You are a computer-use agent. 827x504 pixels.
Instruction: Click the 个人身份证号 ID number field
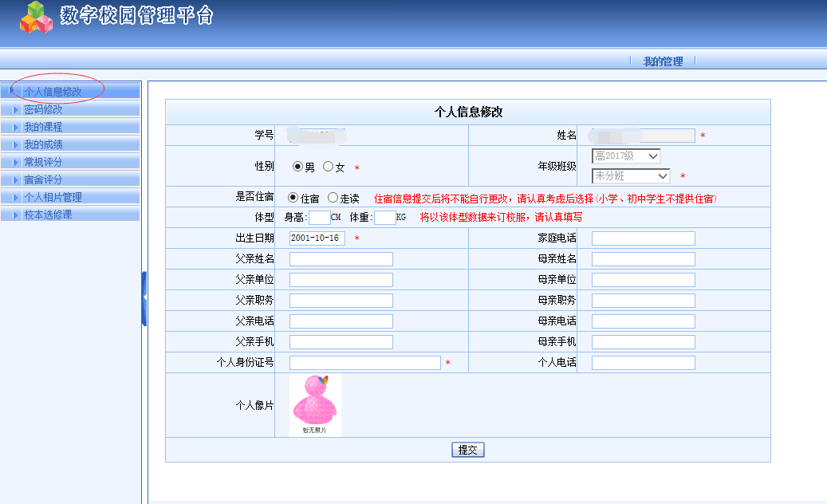click(364, 361)
